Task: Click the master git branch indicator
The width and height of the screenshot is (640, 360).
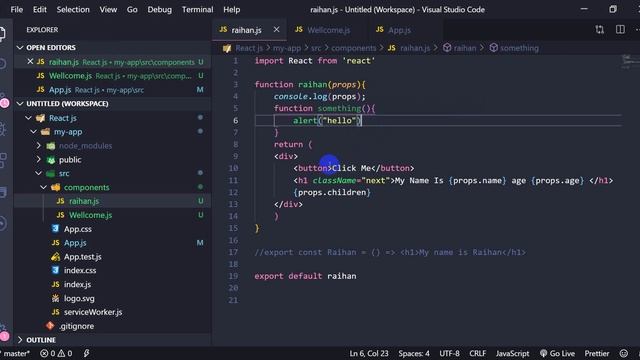Action: click(16, 353)
